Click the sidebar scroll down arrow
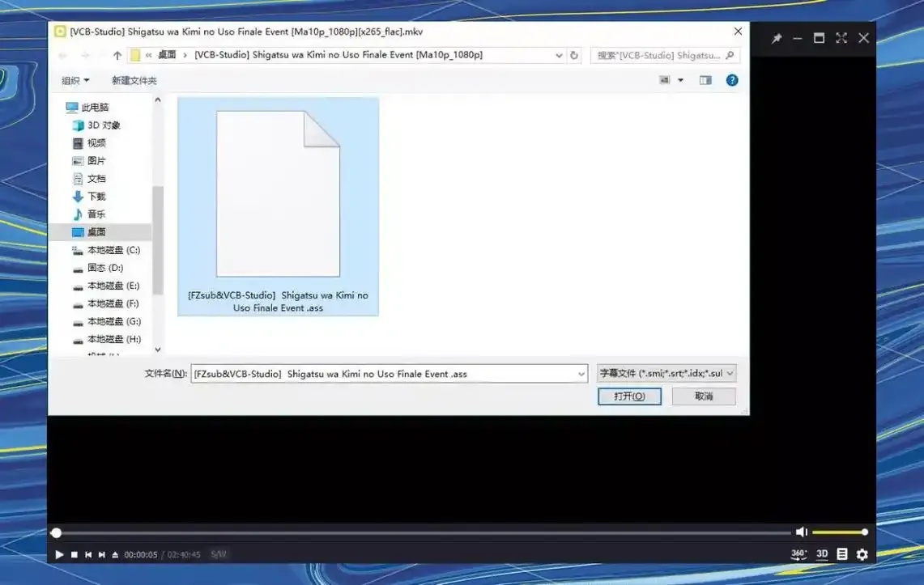 point(158,350)
